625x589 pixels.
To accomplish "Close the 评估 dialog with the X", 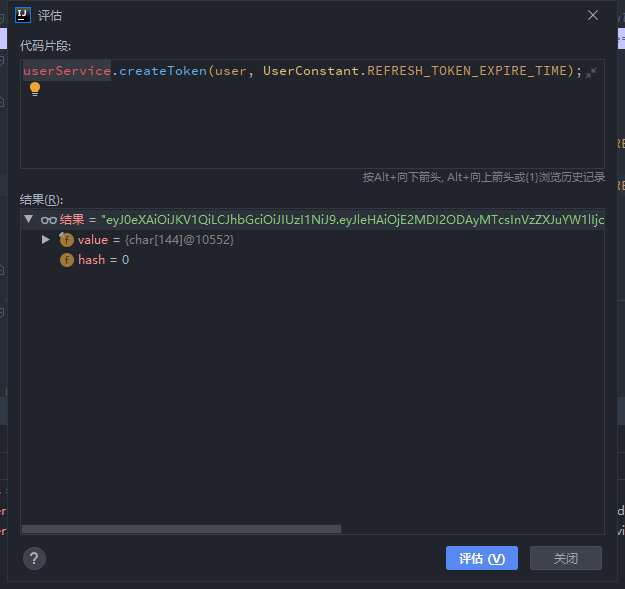I will (593, 15).
